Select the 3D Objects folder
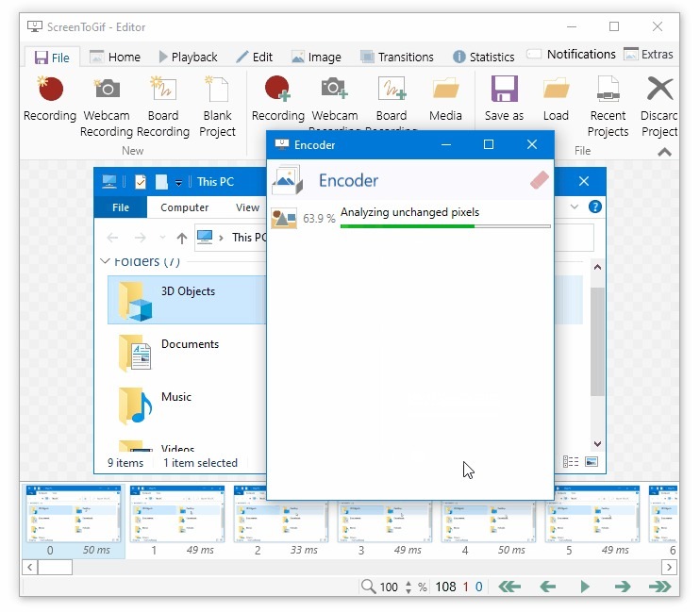Image resolution: width=700 pixels, height=612 pixels. click(x=187, y=300)
